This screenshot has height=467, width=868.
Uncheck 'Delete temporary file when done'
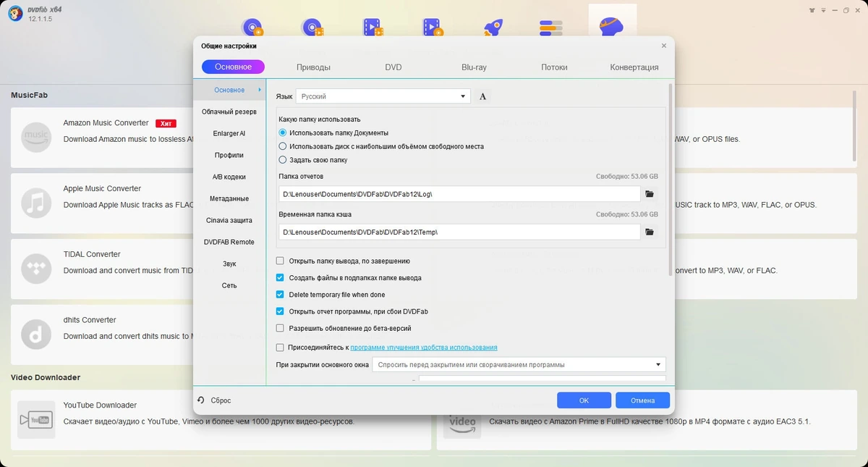click(280, 295)
